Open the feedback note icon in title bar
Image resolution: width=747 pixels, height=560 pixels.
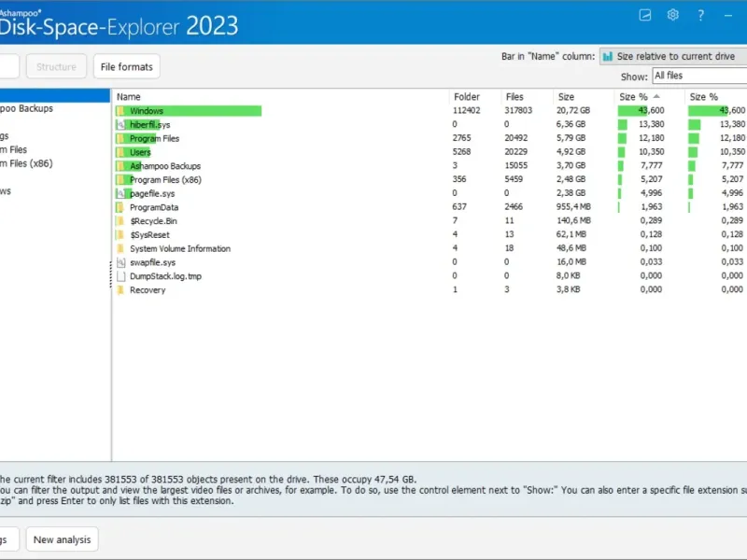pos(645,15)
